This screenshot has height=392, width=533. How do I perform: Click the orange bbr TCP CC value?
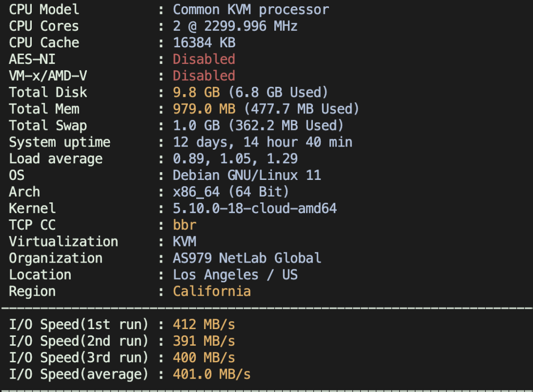pos(185,225)
